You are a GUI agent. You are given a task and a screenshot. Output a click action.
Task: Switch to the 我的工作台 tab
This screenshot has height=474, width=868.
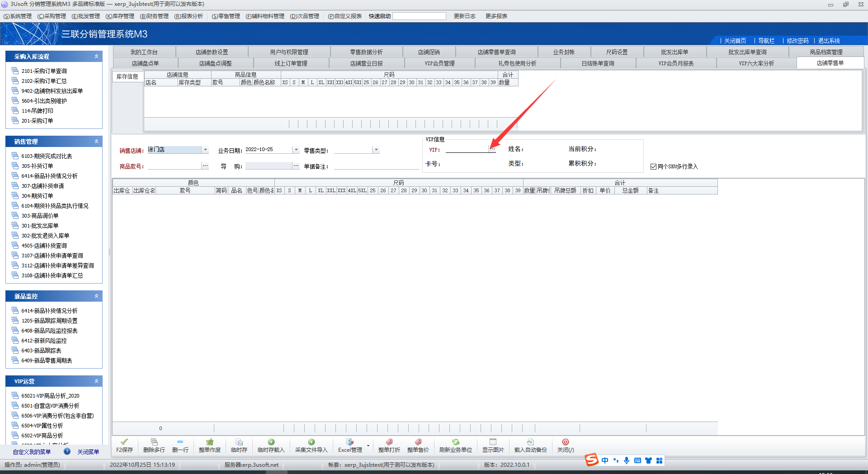click(x=144, y=52)
